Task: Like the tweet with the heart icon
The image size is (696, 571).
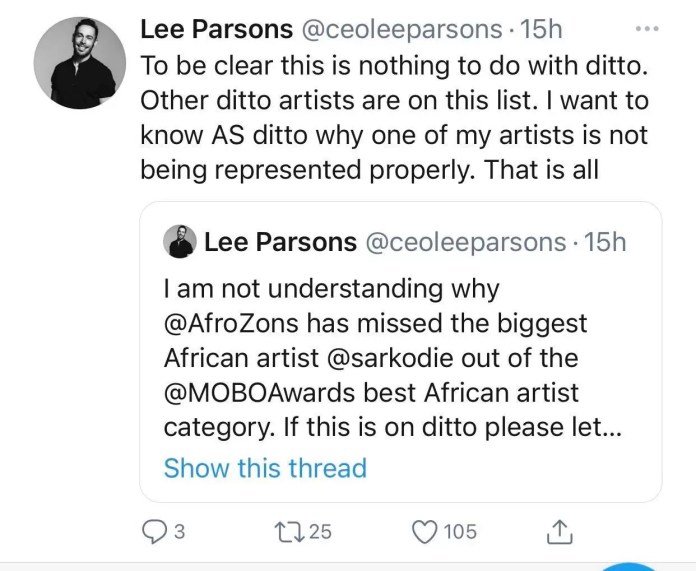Action: (x=425, y=531)
